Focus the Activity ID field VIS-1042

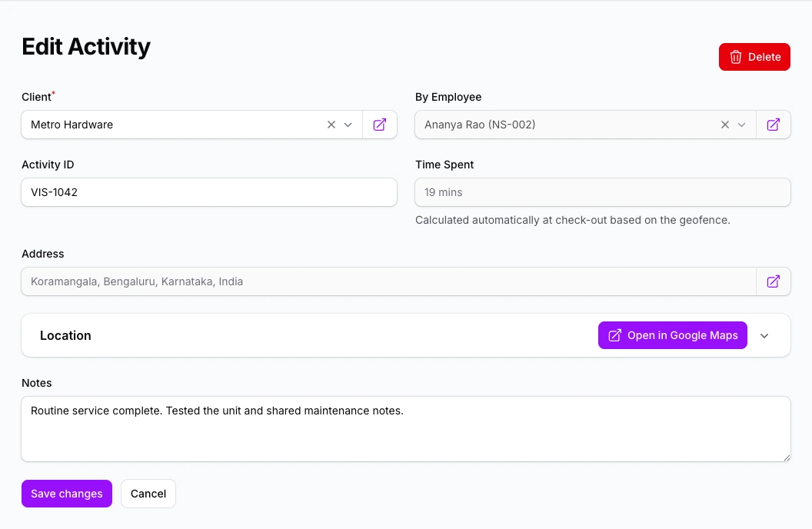pyautogui.click(x=209, y=192)
